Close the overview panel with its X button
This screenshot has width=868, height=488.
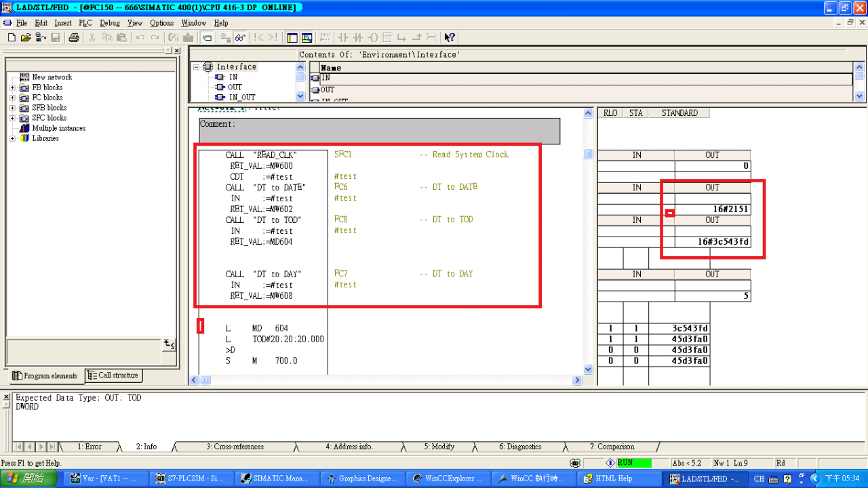pyautogui.click(x=176, y=51)
